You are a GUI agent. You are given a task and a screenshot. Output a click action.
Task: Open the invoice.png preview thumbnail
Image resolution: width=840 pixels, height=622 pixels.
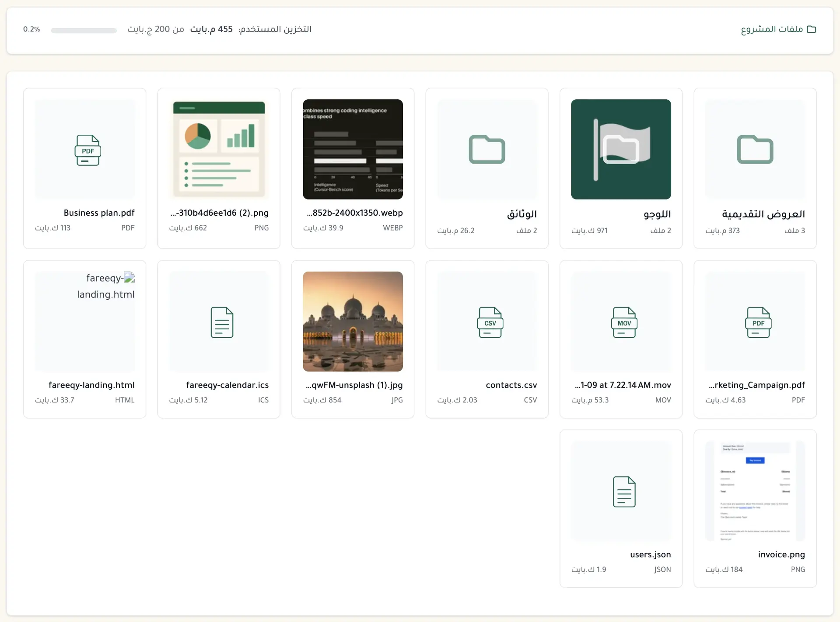(755, 491)
